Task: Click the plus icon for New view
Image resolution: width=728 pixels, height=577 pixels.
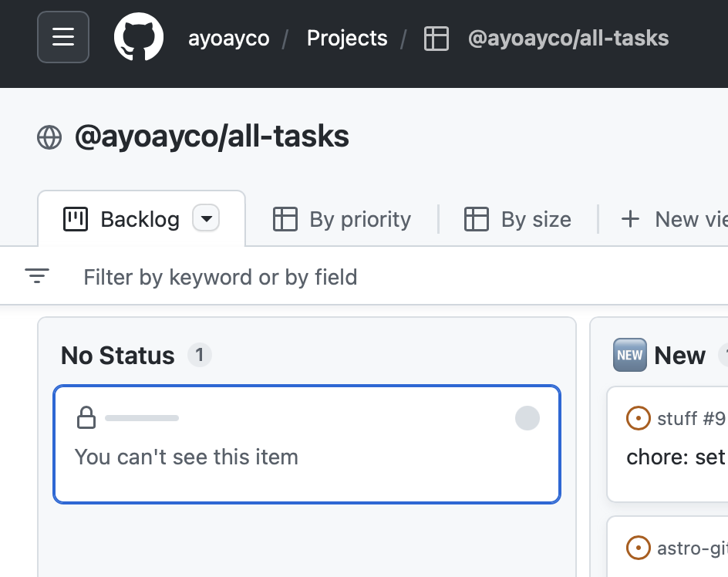Action: pos(630,219)
